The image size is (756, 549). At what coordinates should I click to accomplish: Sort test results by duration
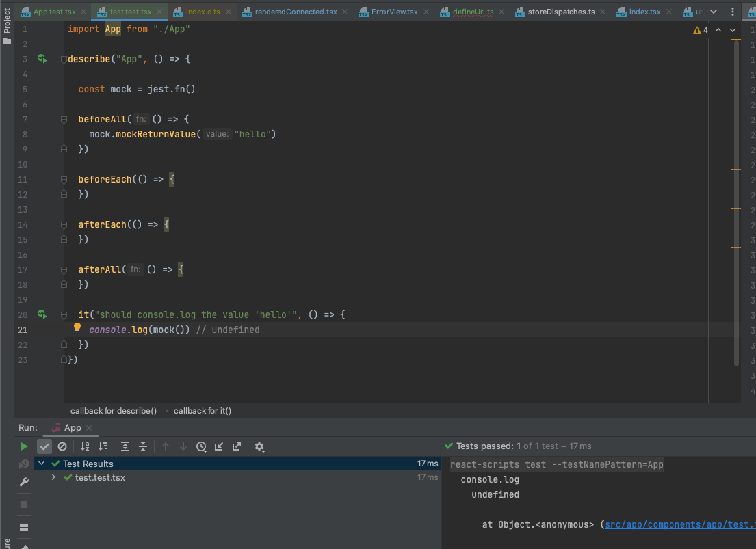[103, 446]
